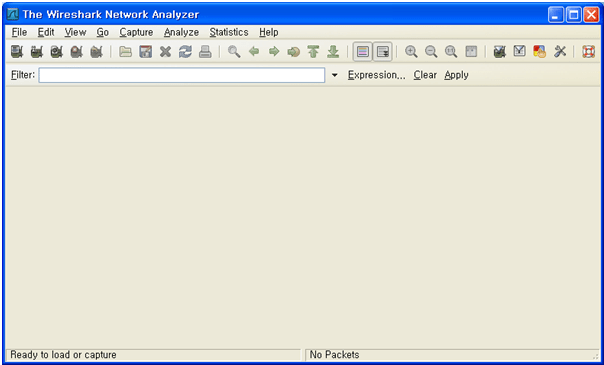Find a packet with magnifier icon
Screen dimensions: 604x365
234,52
